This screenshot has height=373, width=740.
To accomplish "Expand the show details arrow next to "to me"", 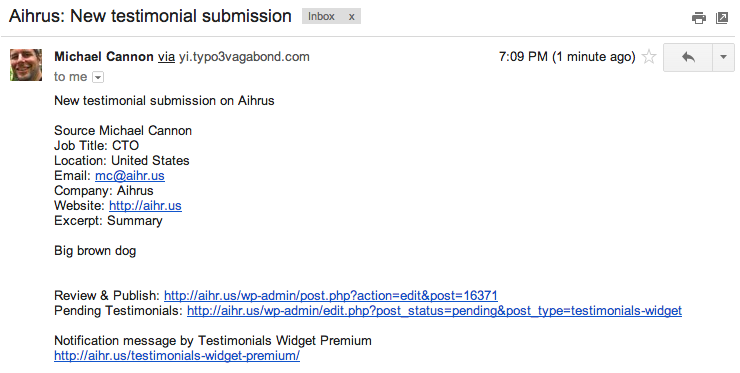I will click(98, 77).
